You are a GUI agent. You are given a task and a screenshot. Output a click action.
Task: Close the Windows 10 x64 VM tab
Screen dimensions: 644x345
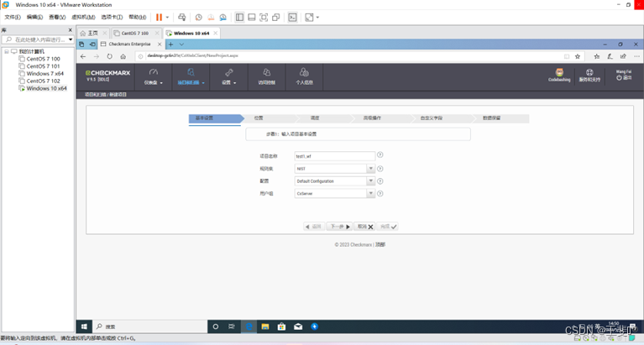[215, 33]
